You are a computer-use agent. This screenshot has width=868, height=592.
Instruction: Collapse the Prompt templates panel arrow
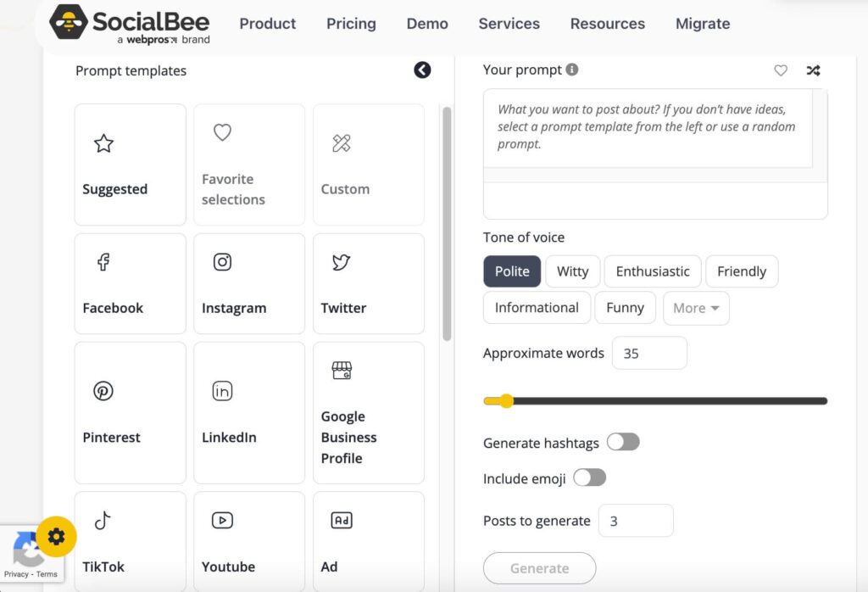(422, 70)
